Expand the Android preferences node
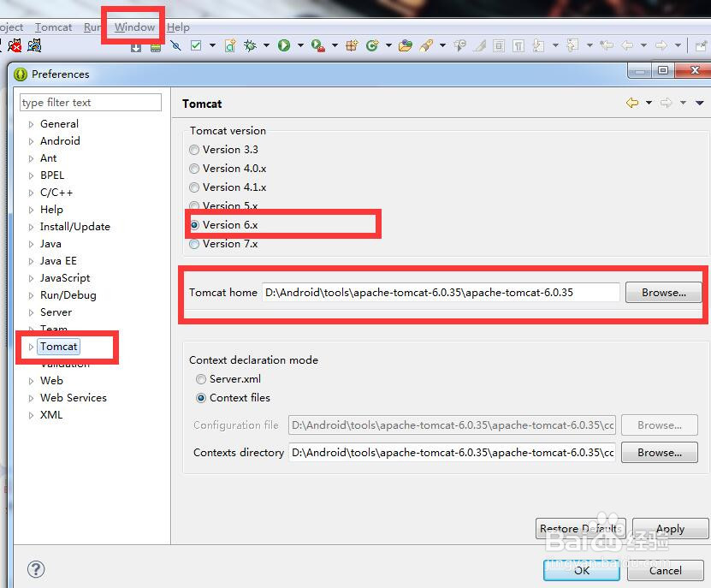 [x=31, y=141]
